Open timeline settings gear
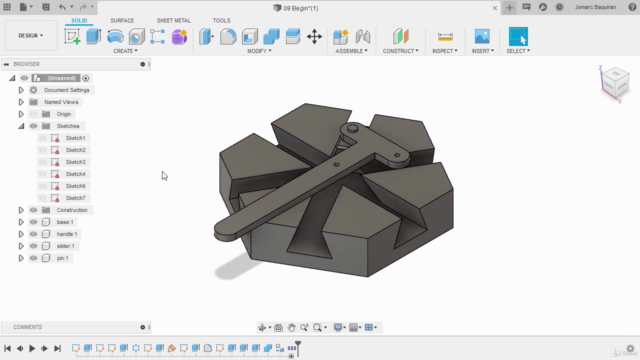 (630, 348)
